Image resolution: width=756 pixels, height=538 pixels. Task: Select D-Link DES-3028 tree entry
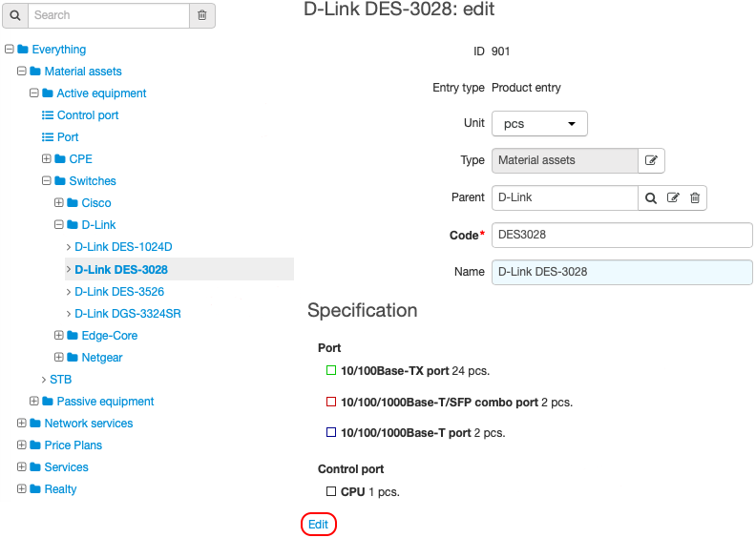[121, 270]
